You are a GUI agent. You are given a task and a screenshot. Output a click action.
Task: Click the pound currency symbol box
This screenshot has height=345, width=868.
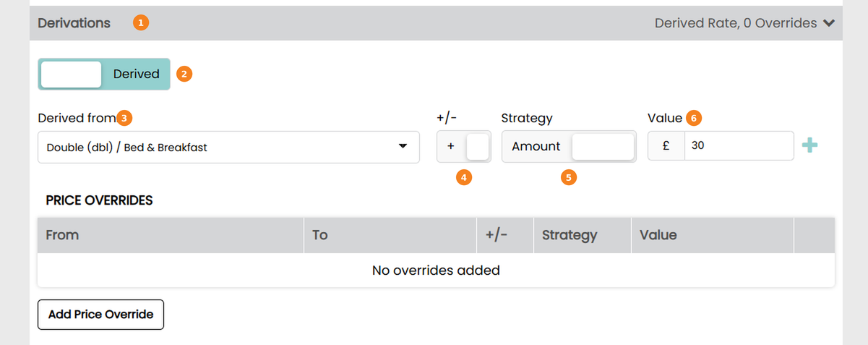666,146
